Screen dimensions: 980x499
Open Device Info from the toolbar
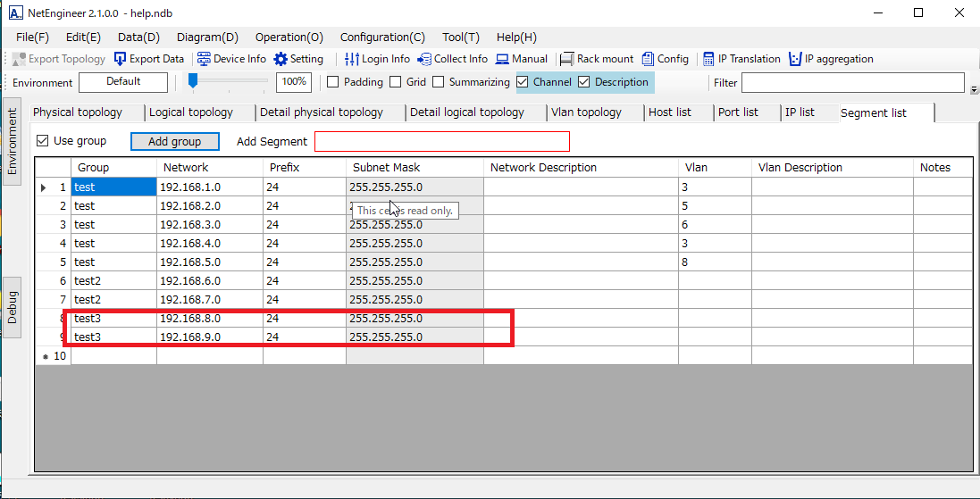click(x=204, y=59)
